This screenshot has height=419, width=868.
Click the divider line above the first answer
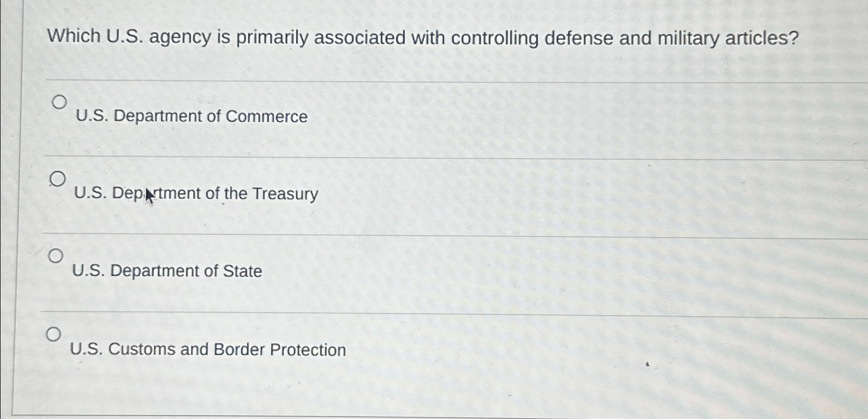[416, 80]
